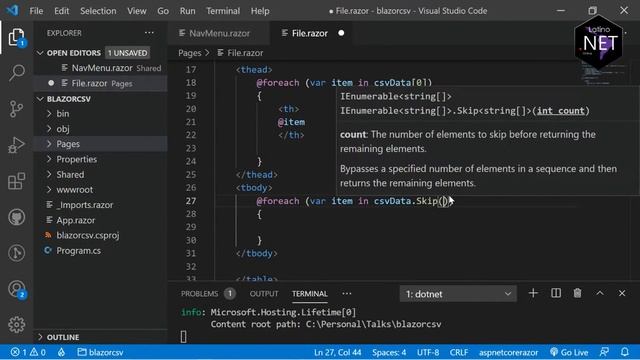Viewport: 640px width, 360px height.
Task: Open the Terminal menu
Action: click(223, 11)
